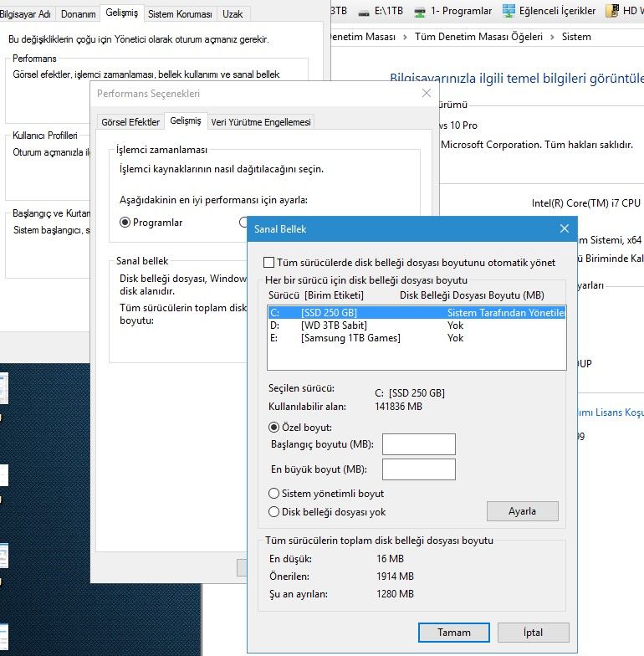The height and width of the screenshot is (656, 644).
Task: Click the Başlangıç boyutu (MB) field
Action: (x=418, y=443)
